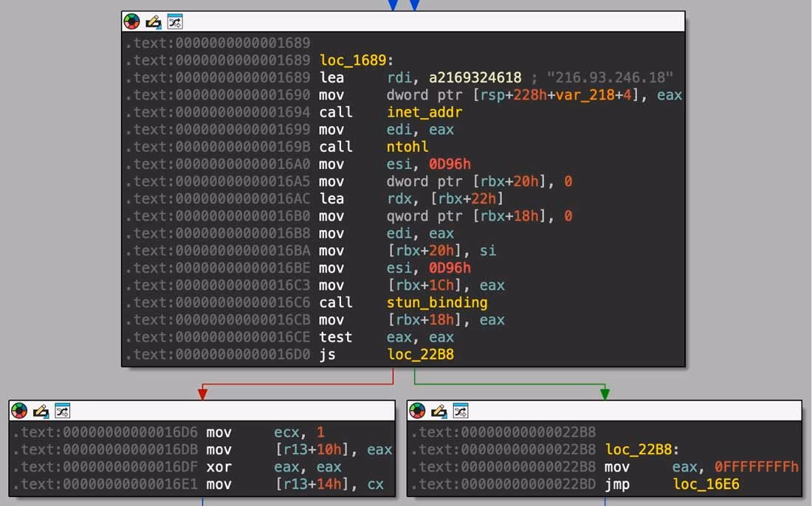Screen dimensions: 812x506
Task: Set node color on the loc_22B8 block
Action: point(417,411)
